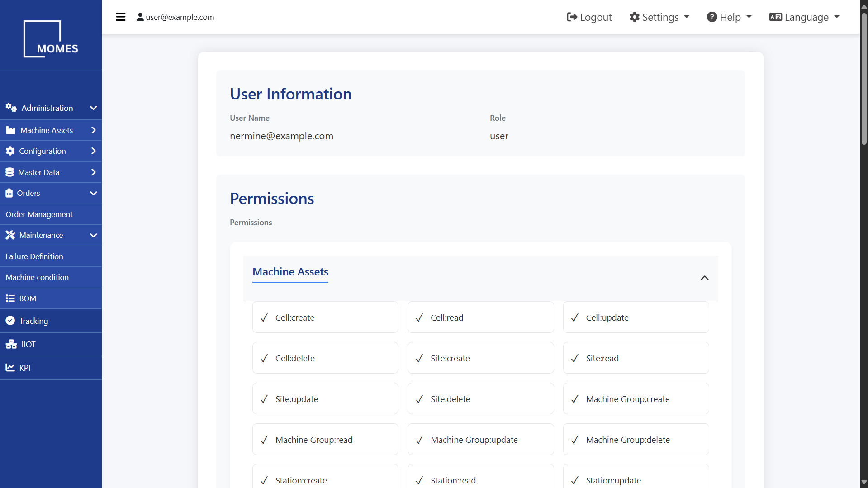Open the Settings dropdown caret
This screenshot has width=868, height=488.
[x=687, y=17]
